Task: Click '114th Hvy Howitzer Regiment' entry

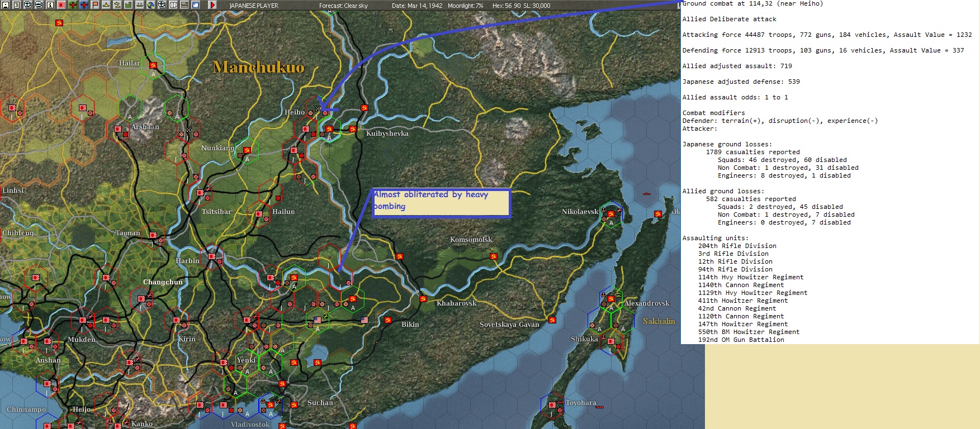Action: [751, 277]
